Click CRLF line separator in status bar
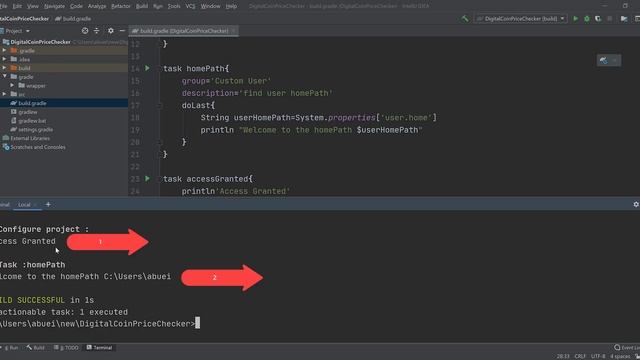Screen dimensions: 640x360 [580, 356]
